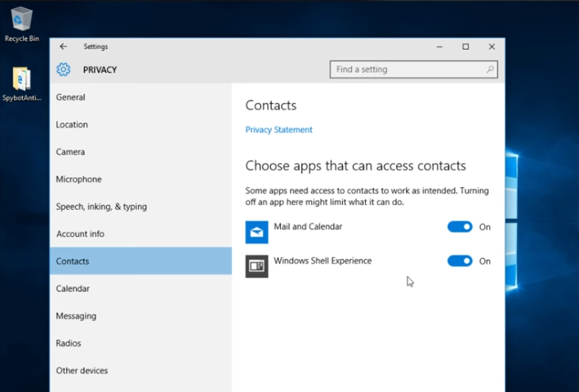Click the Privacy gear icon

pos(64,69)
